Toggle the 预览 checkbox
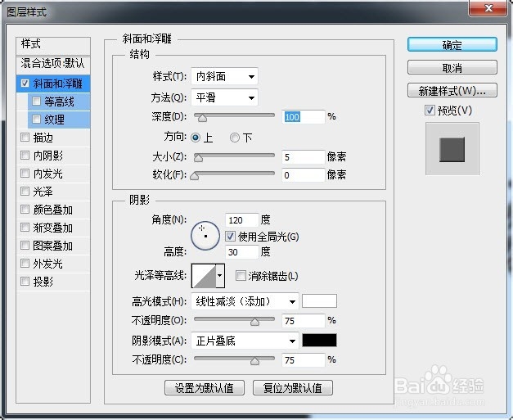The height and width of the screenshot is (420, 513). [x=430, y=111]
